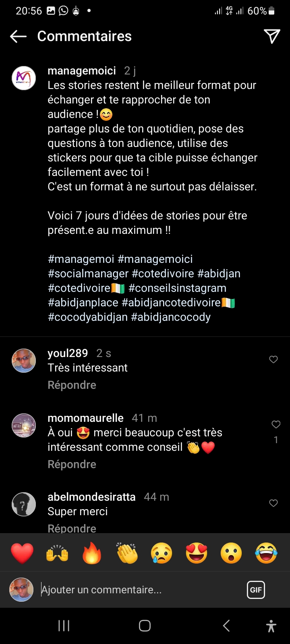
Task: Open managemoici profile picture
Action: click(x=24, y=78)
